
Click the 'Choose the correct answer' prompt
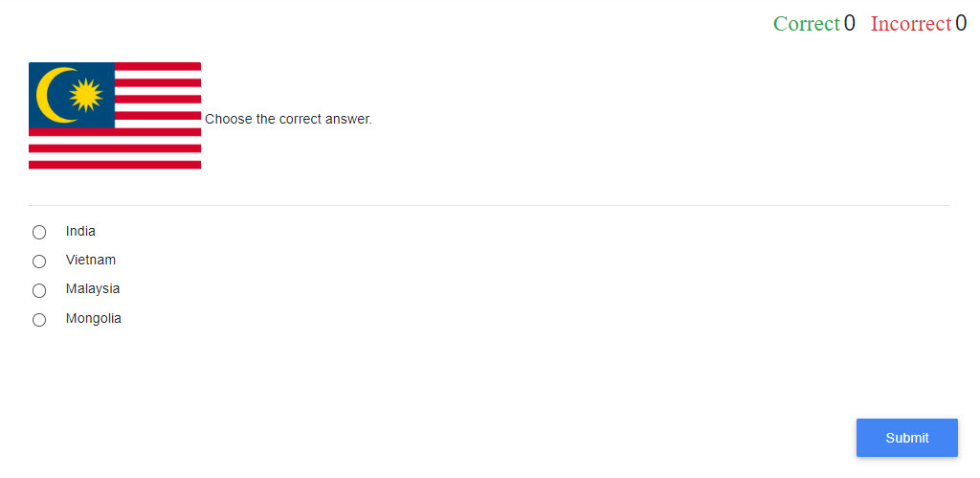pos(288,120)
